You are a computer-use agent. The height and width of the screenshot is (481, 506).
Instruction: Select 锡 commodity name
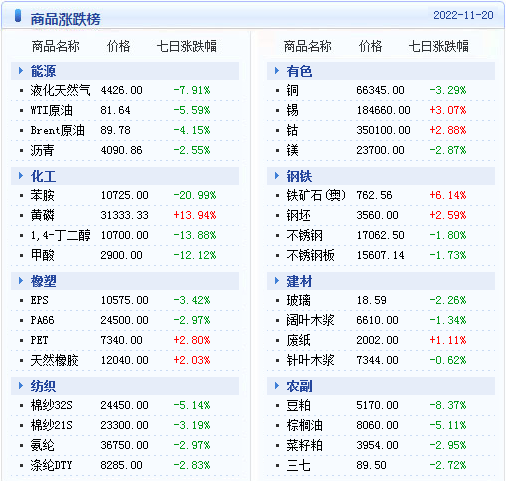[292, 110]
